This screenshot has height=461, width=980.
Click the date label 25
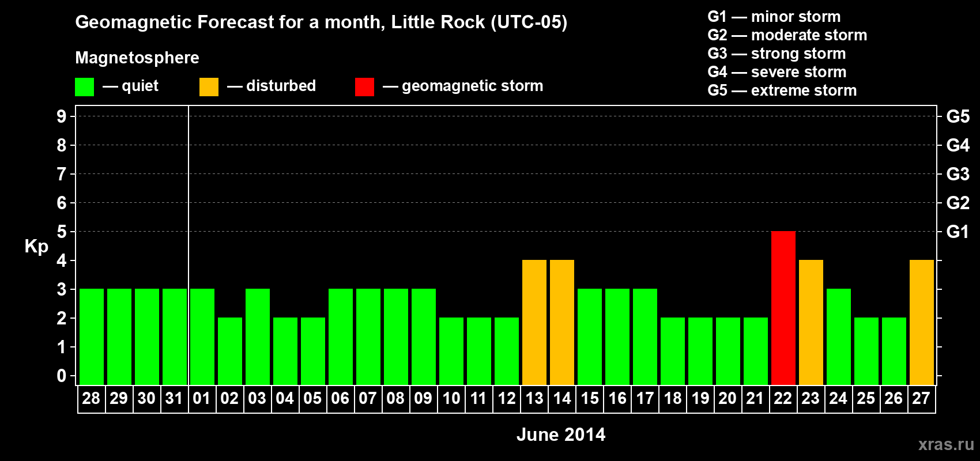866,398
